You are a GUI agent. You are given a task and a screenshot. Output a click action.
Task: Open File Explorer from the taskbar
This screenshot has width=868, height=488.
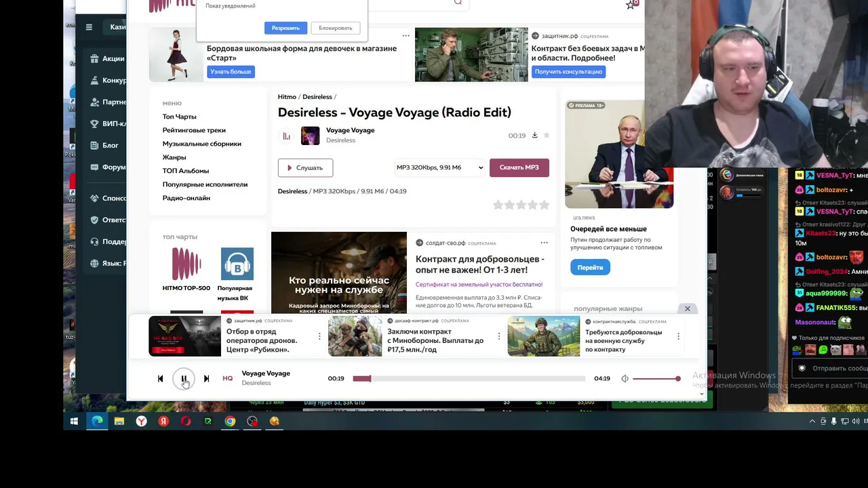coord(119,421)
